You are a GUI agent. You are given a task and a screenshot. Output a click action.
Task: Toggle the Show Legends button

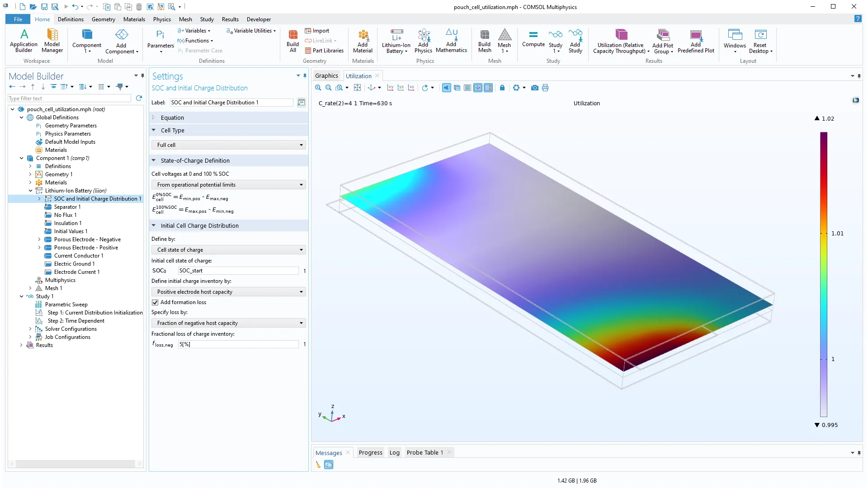tap(488, 88)
